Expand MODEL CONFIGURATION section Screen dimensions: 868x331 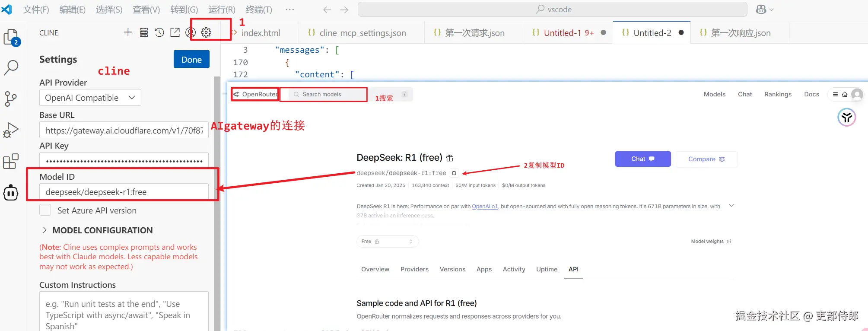(x=96, y=230)
